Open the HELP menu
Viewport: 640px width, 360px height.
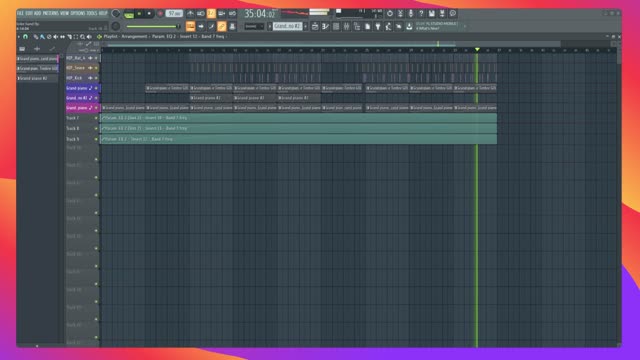tap(103, 13)
